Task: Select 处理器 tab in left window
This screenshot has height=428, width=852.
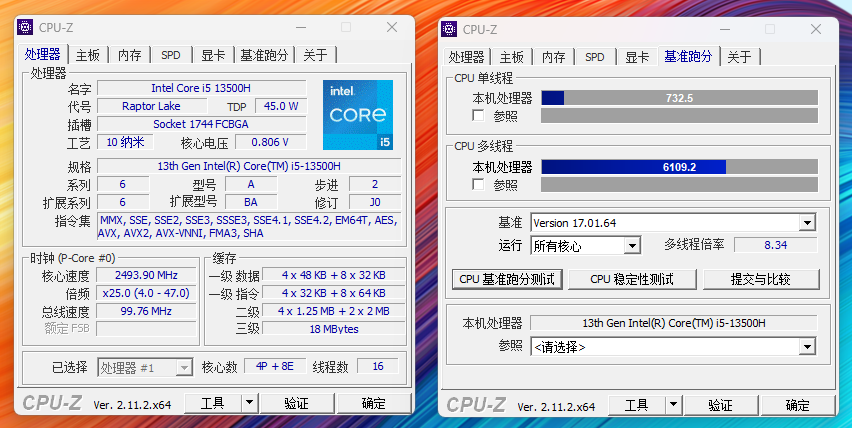Action: (x=42, y=54)
